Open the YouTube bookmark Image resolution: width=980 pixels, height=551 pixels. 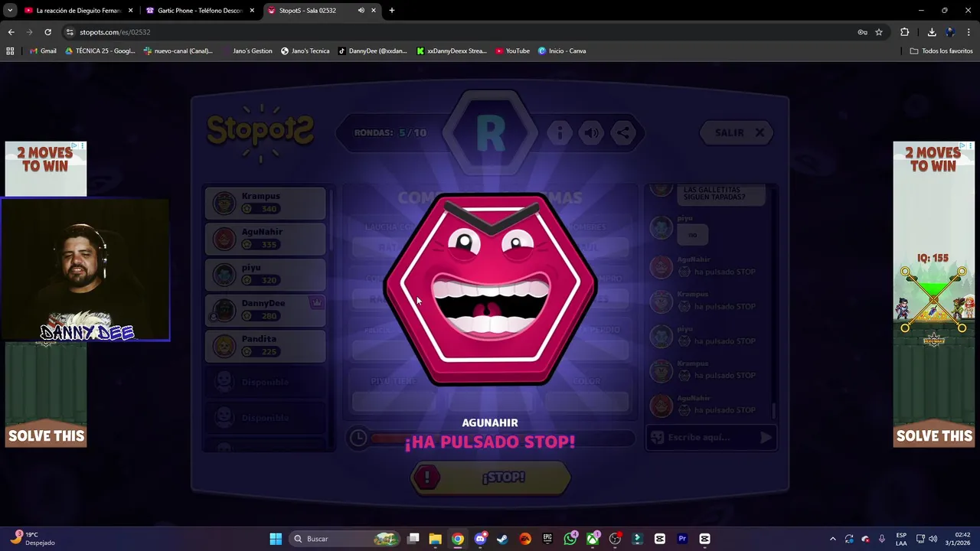point(512,51)
